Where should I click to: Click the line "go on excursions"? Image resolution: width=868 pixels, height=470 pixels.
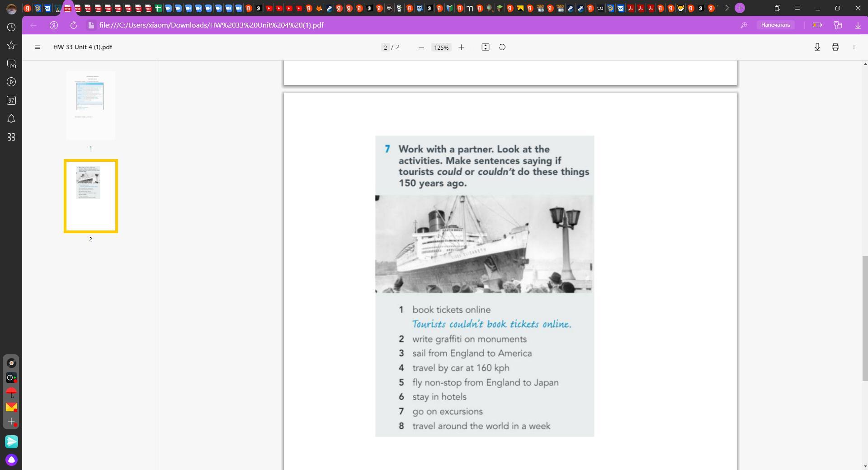coord(448,412)
